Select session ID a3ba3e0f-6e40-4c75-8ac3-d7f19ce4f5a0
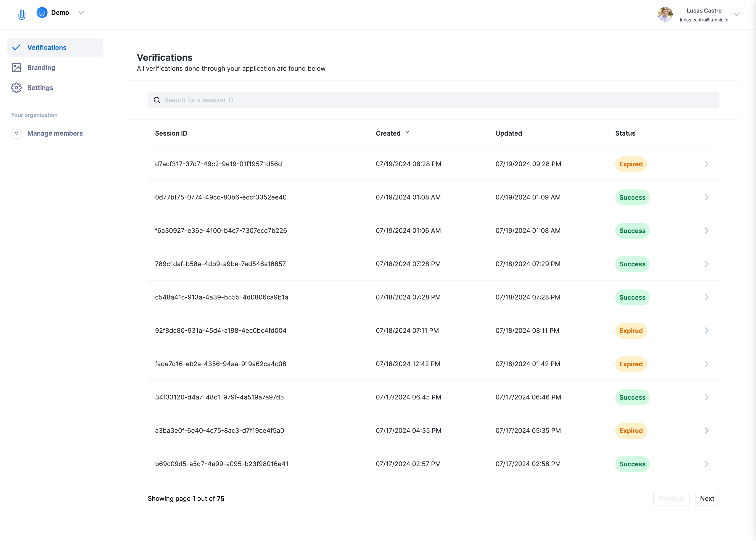 219,430
